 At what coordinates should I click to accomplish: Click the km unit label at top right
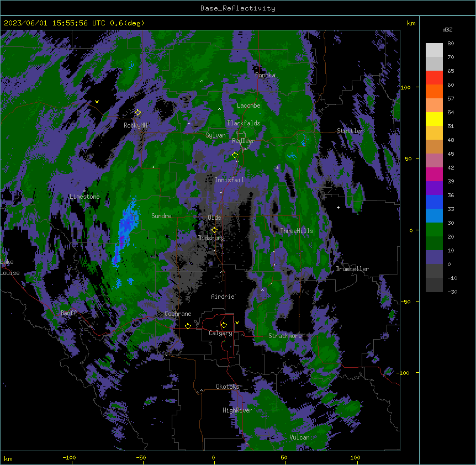pyautogui.click(x=411, y=23)
